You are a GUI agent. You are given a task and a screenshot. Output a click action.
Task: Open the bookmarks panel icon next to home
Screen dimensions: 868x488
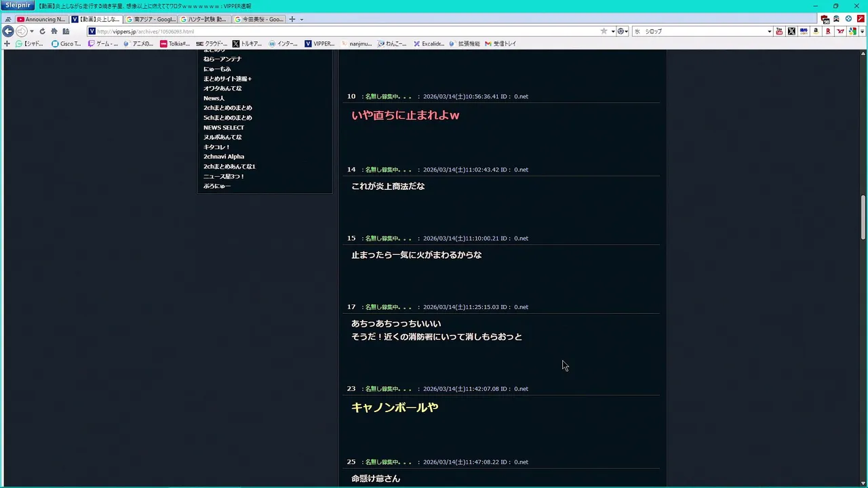tap(66, 31)
